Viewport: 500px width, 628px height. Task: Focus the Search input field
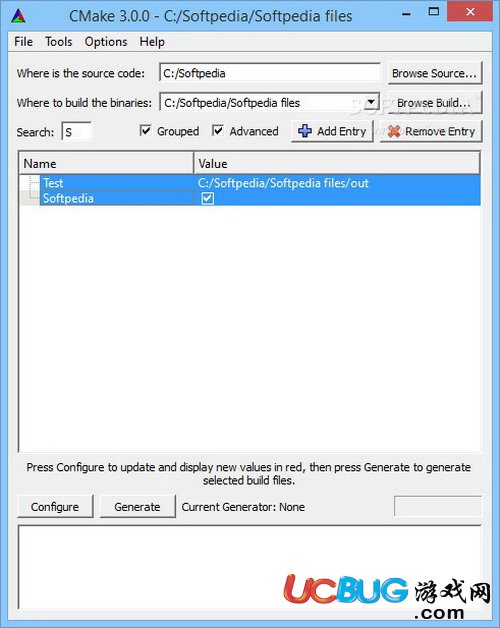point(77,132)
